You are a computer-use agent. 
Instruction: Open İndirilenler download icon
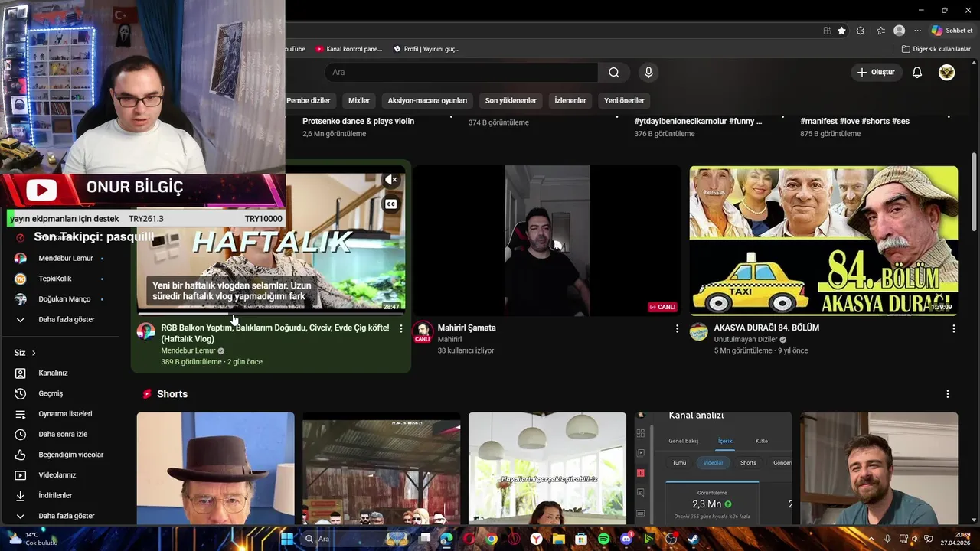[x=21, y=495]
